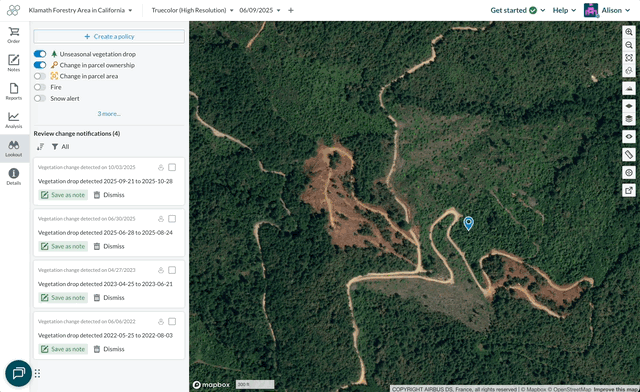This screenshot has height=392, width=640.
Task: Open the Help menu
Action: click(564, 10)
